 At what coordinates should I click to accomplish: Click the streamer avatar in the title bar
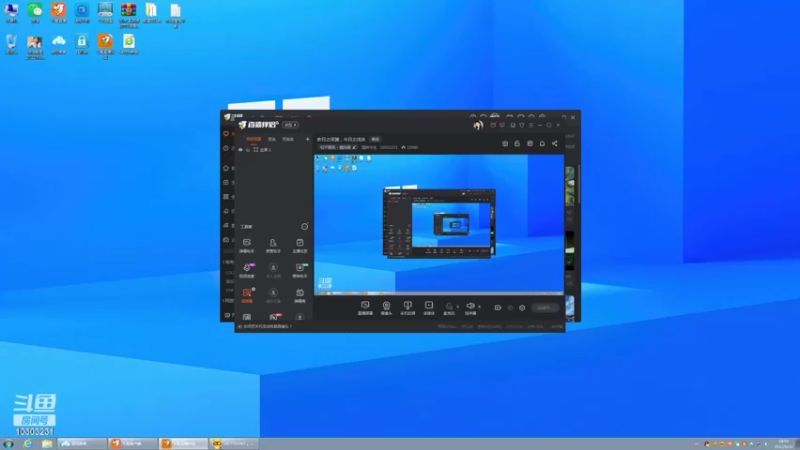click(x=478, y=125)
